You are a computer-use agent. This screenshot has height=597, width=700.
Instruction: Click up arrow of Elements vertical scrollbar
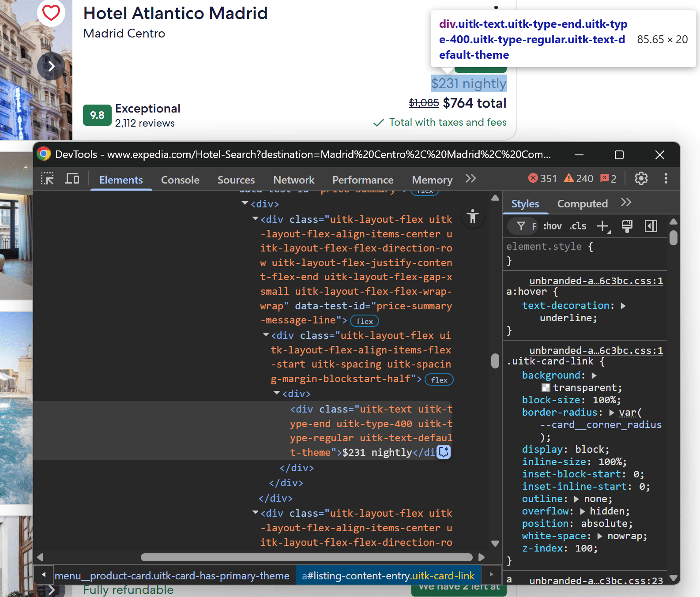[x=495, y=198]
